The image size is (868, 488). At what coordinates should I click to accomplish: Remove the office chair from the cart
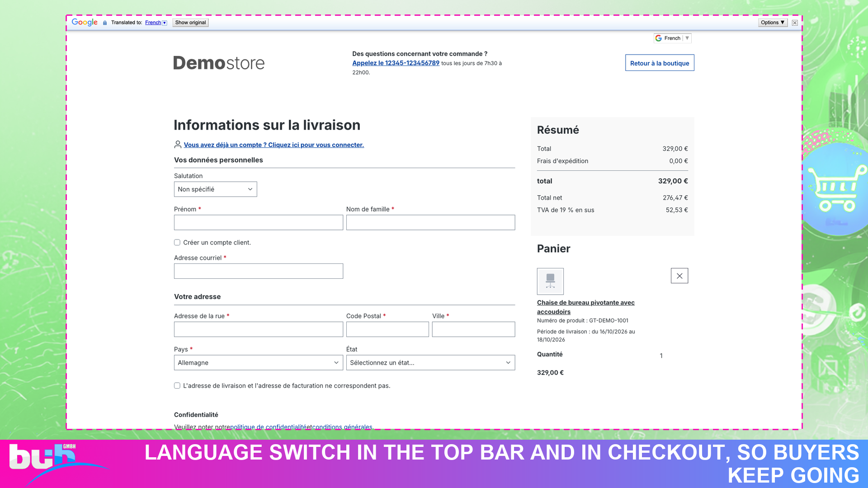click(679, 276)
